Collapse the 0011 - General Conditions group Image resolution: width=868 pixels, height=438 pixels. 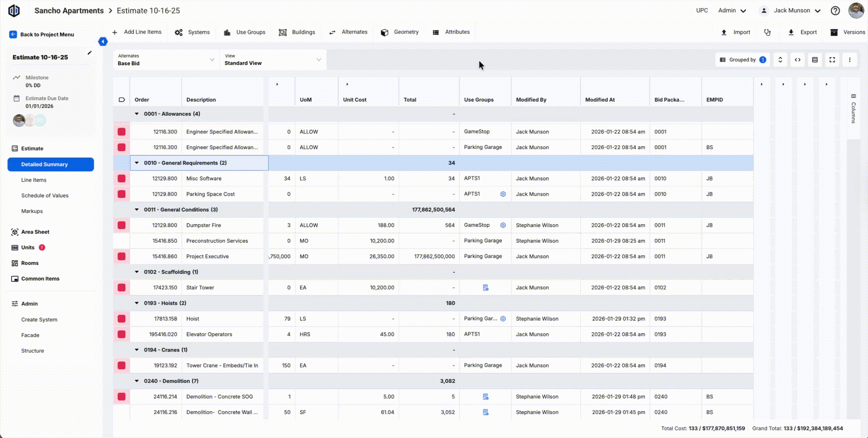(137, 210)
